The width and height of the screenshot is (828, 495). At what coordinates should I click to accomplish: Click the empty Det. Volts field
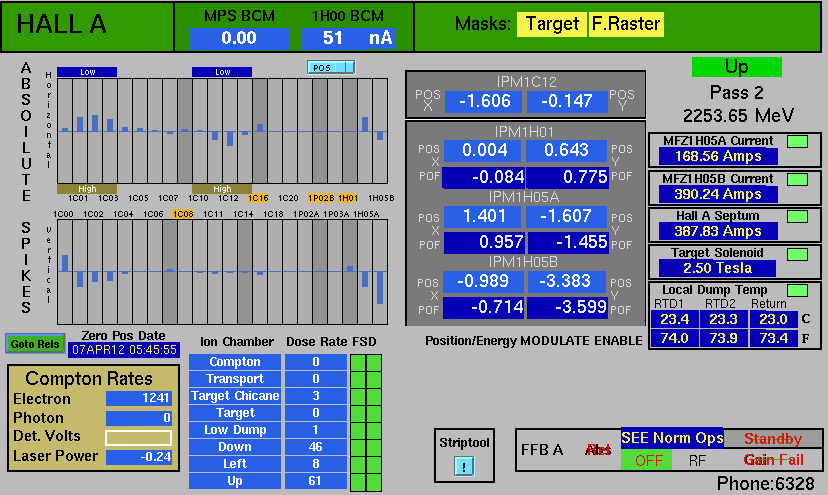[x=138, y=438]
